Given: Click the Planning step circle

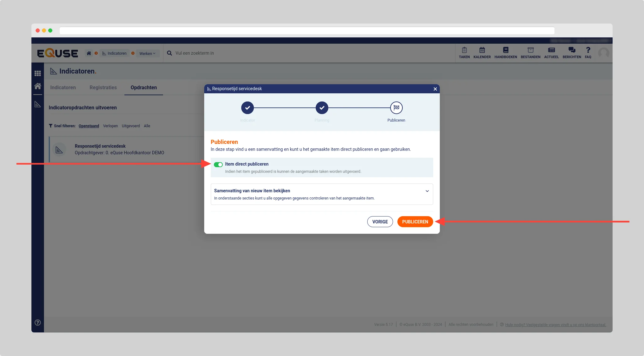Looking at the screenshot, I should coord(322,108).
